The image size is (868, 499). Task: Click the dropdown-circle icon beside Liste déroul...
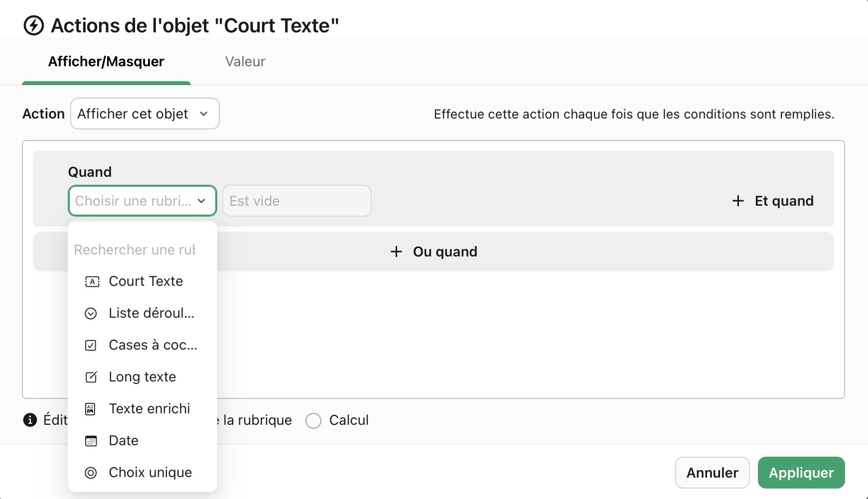[91, 313]
